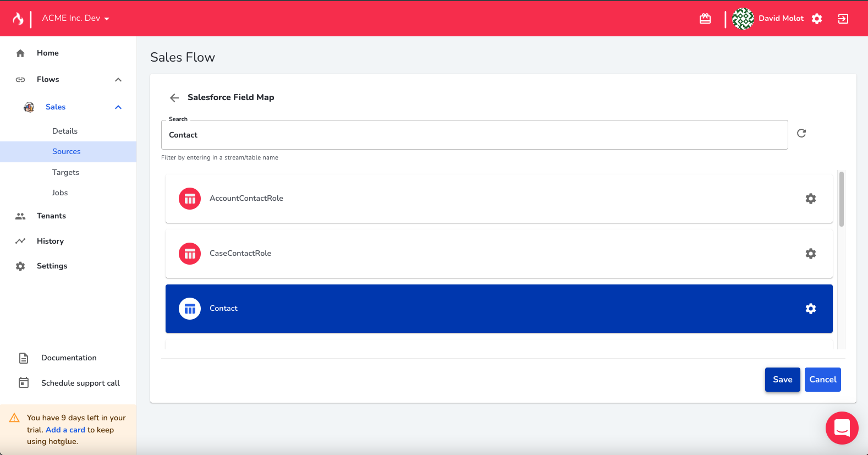This screenshot has width=868, height=455.
Task: Open the ACME Inc. Dev environment dropdown
Action: [76, 18]
